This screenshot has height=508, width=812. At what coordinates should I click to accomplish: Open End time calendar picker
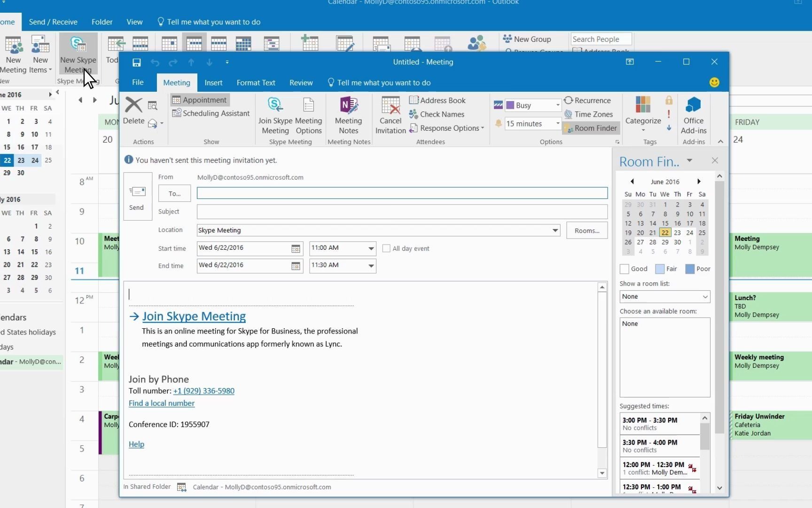296,266
